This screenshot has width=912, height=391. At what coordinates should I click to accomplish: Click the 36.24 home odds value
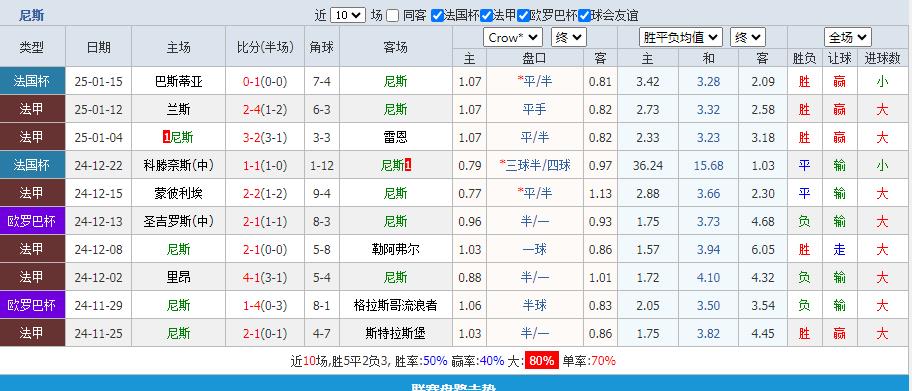pos(647,166)
